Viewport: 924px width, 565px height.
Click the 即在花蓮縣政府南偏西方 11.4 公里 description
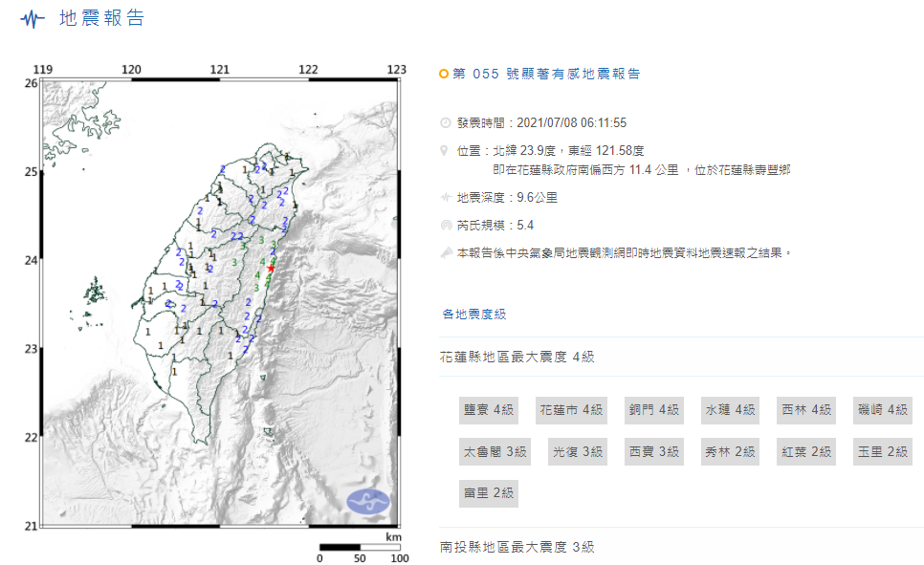[x=641, y=170]
